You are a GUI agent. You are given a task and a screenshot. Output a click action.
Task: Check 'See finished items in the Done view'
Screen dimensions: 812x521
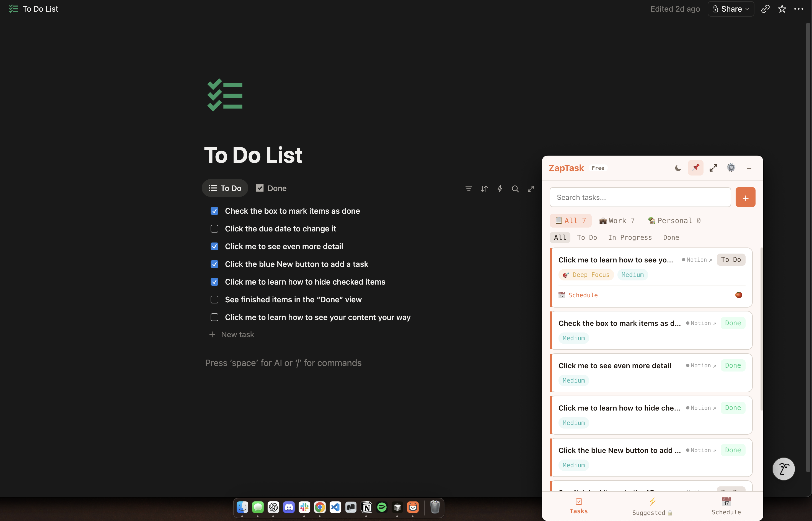click(x=214, y=300)
